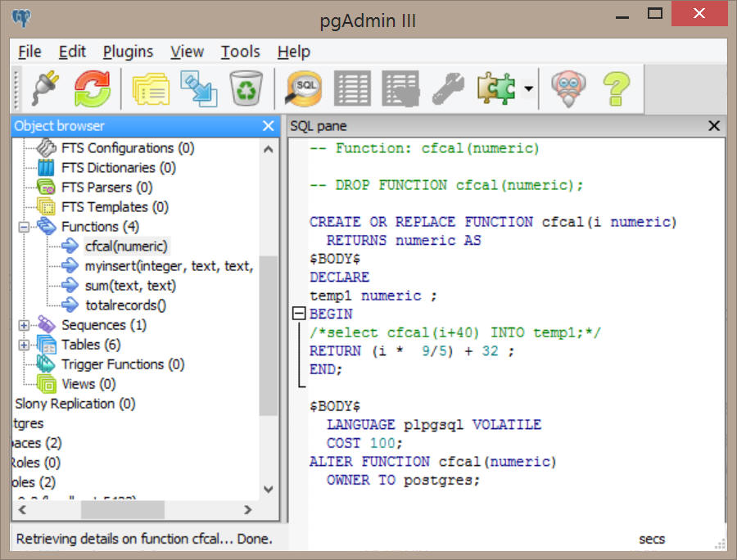Expand the Tables node
This screenshot has width=737, height=560.
(x=24, y=345)
